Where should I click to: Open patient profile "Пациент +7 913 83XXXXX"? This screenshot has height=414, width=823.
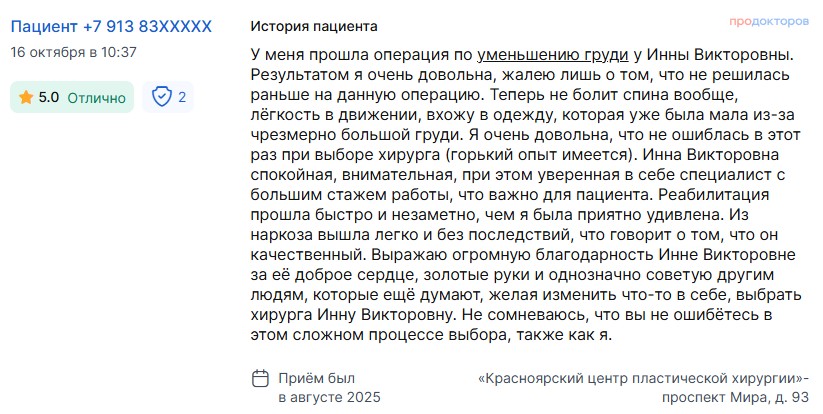[x=110, y=24]
